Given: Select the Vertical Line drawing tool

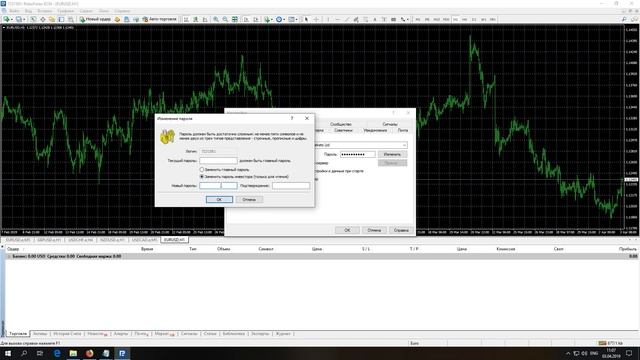Looking at the screenshot, I should pyautogui.click(x=328, y=19).
